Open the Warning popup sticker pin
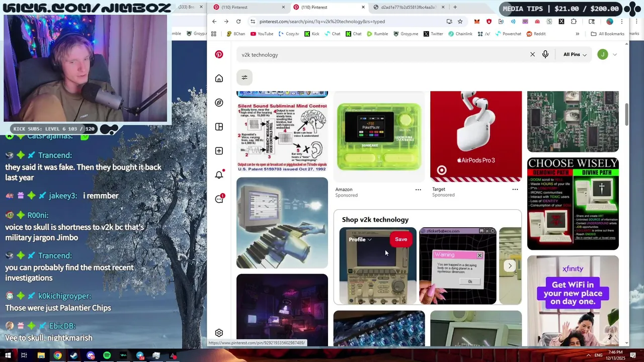 click(x=458, y=266)
